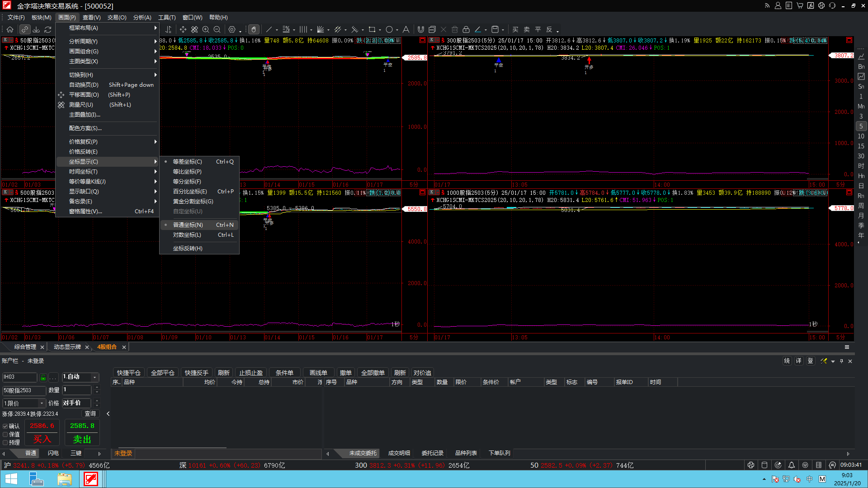Expand the 框架布局(A) submenu
Screen dimensions: 868x488
107,28
